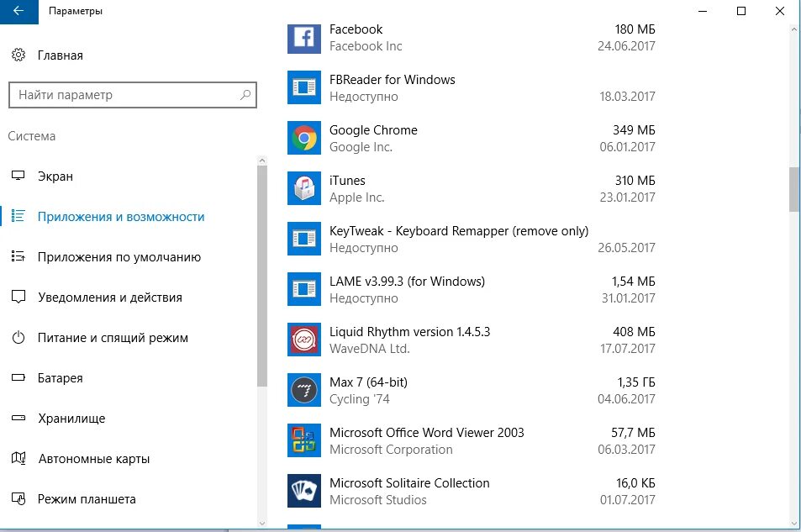Select the iTunes entry name
This screenshot has width=801, height=532.
347,181
